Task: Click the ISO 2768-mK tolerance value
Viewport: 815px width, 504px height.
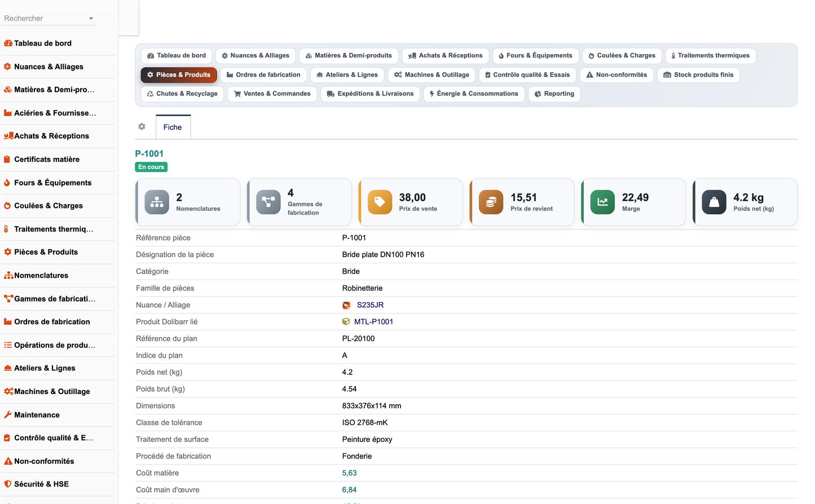Action: click(x=365, y=423)
